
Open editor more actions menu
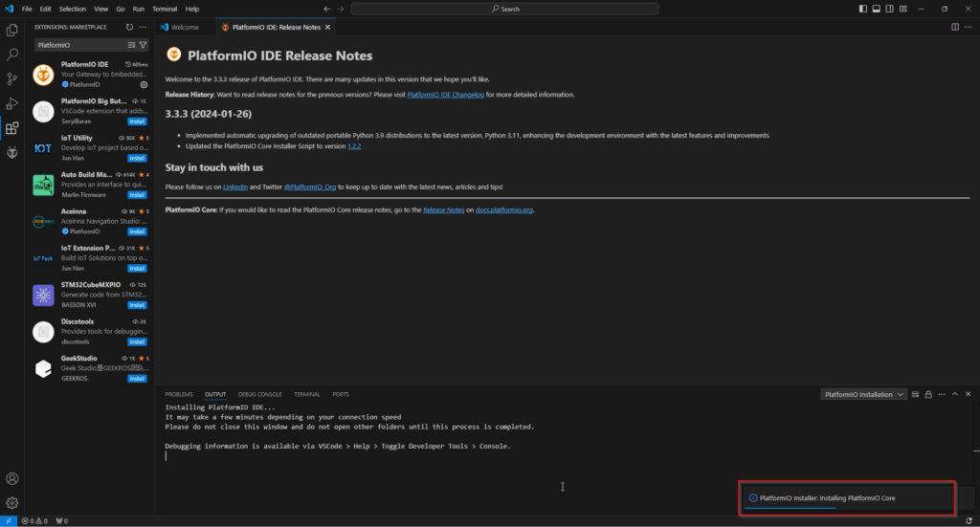[969, 28]
